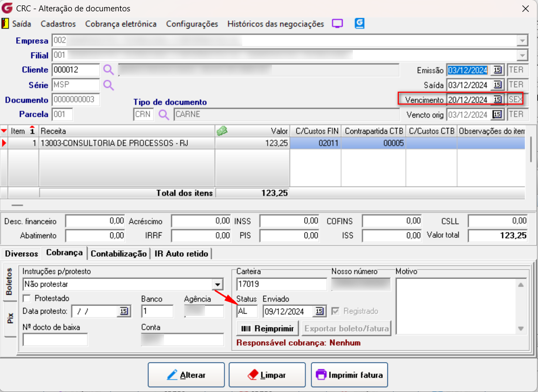538x392 pixels.
Task: Click the Cliente code field
Action: pos(76,70)
